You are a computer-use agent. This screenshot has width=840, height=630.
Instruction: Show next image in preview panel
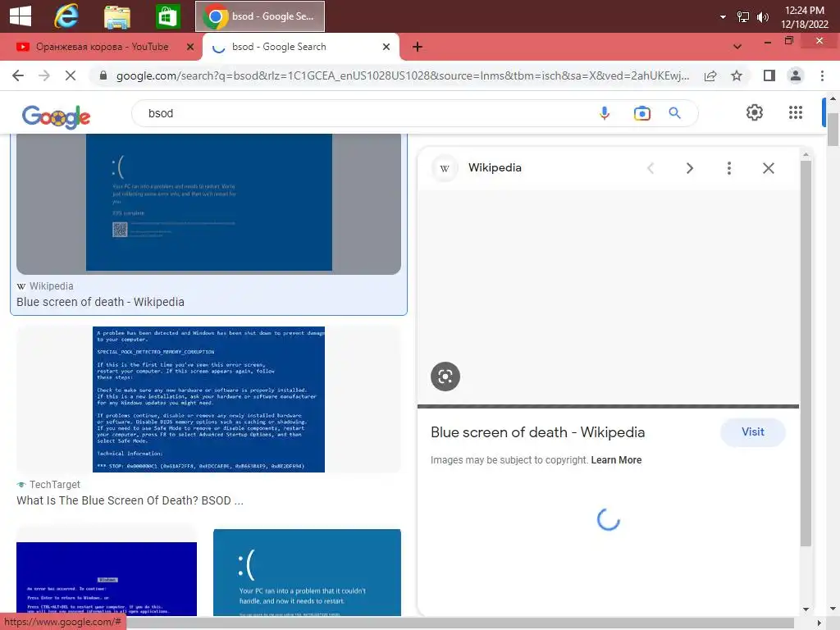click(690, 168)
